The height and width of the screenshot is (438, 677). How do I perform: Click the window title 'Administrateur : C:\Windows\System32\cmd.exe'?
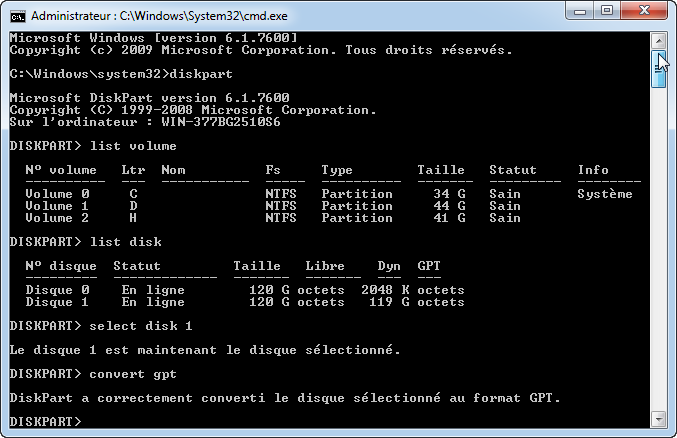coord(159,16)
